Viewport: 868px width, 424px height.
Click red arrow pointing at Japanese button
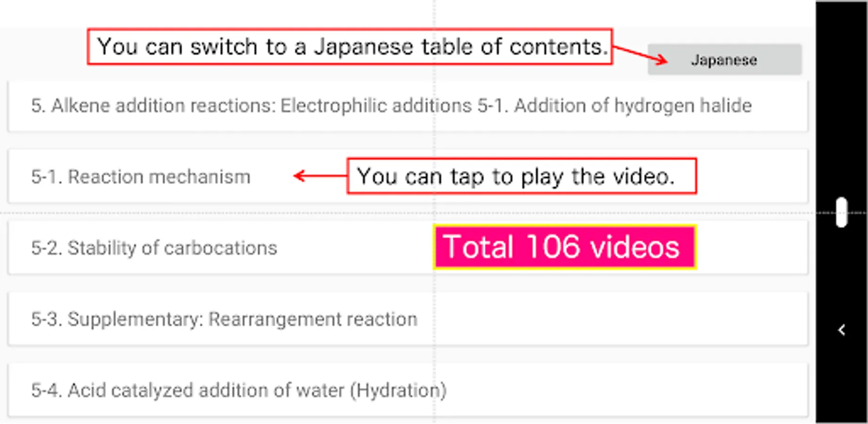point(641,53)
